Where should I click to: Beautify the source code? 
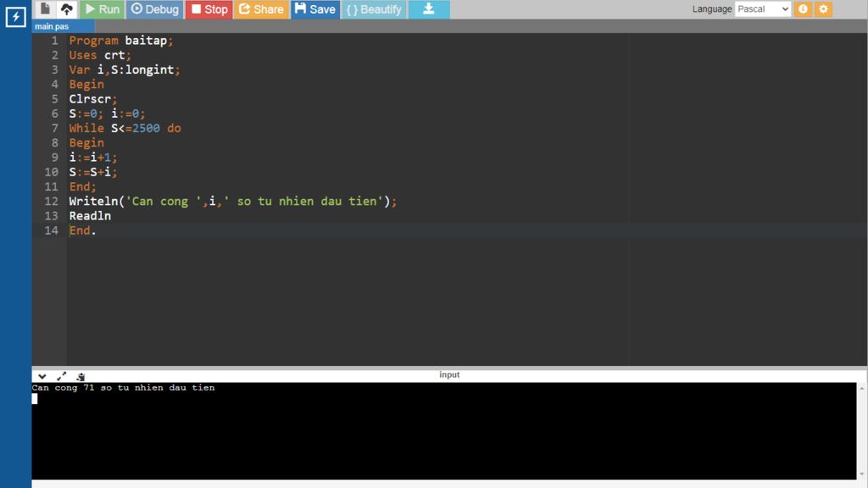pos(374,8)
